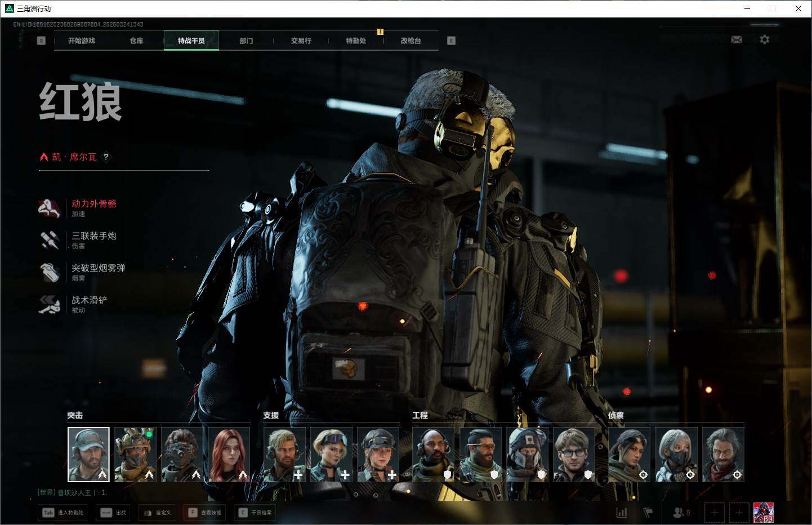Open the mail envelope icon
This screenshot has height=525, width=812.
[x=737, y=39]
